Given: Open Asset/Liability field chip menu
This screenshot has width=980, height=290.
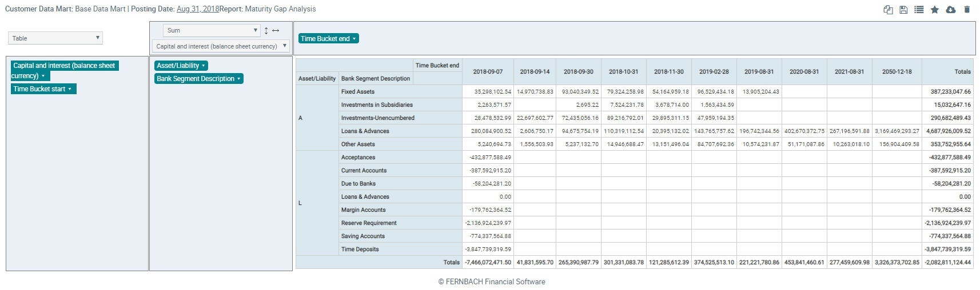Looking at the screenshot, I should [x=181, y=66].
